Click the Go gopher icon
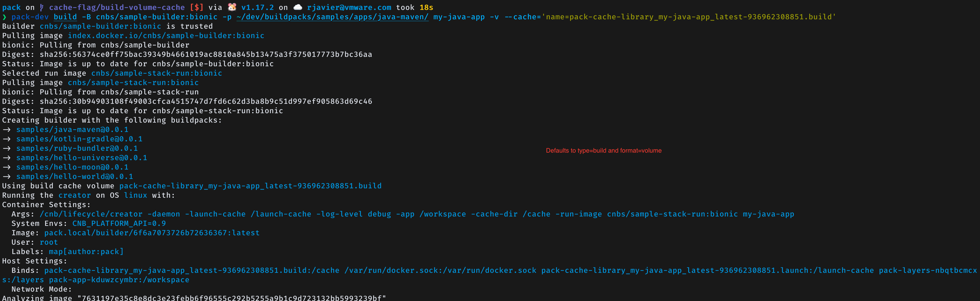980x301 pixels. pos(232,7)
